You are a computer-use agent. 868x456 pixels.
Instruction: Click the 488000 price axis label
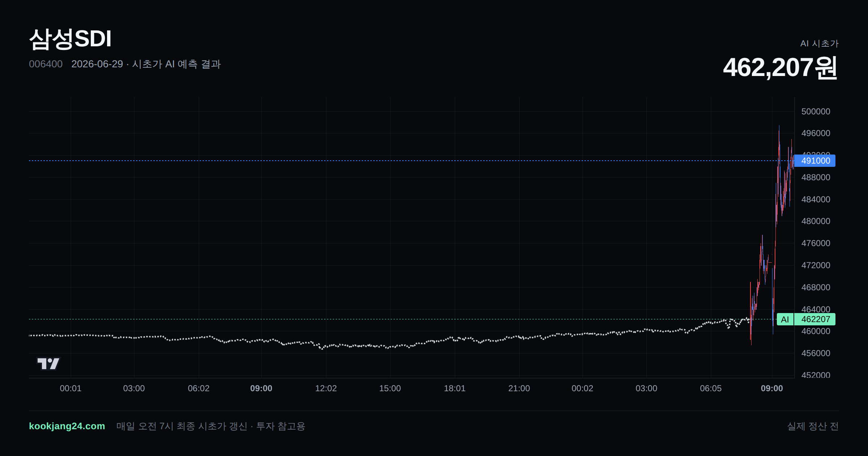pyautogui.click(x=816, y=177)
